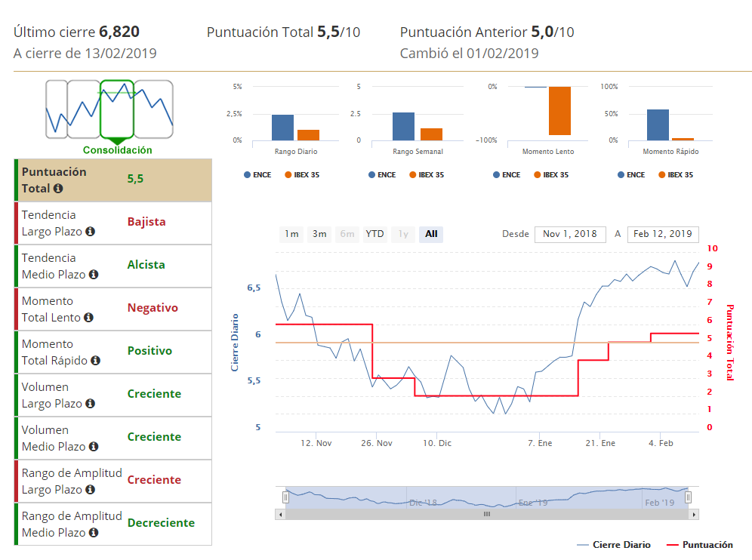The height and width of the screenshot is (560, 752).
Task: Click Volumen Medio Plazo info icon
Action: pyautogui.click(x=93, y=447)
